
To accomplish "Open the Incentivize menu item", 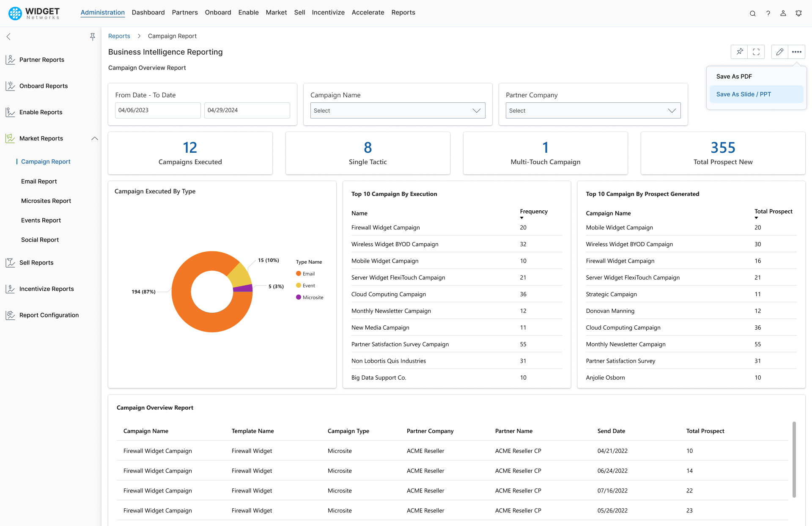I will point(328,12).
